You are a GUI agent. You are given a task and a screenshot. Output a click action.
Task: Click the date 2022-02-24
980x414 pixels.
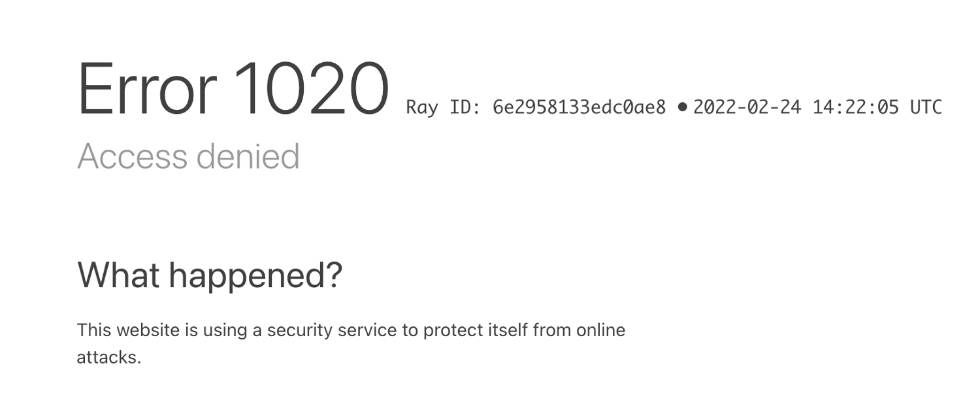[x=747, y=107]
